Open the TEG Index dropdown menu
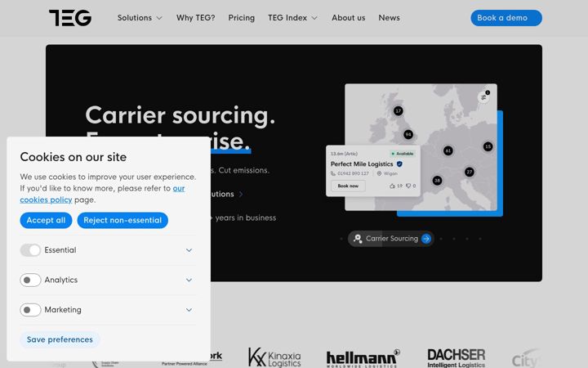 [x=292, y=18]
